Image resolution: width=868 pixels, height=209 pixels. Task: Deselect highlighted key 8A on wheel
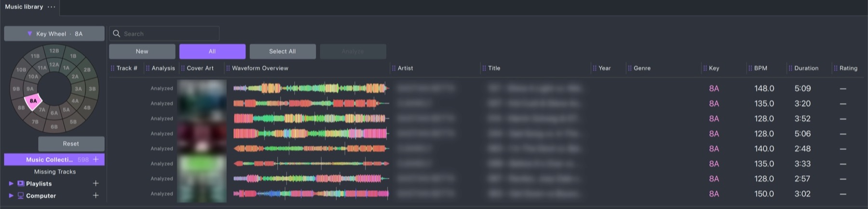click(x=33, y=101)
